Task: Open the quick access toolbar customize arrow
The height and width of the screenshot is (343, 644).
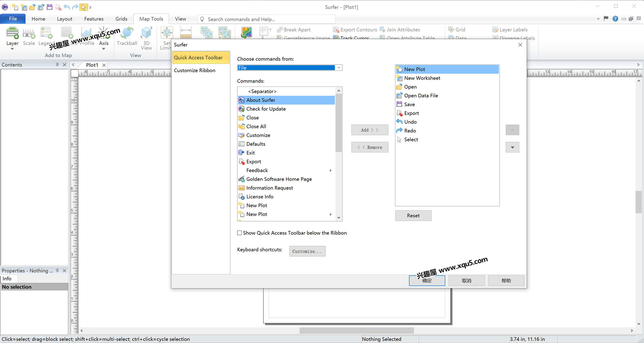Action: [x=90, y=7]
